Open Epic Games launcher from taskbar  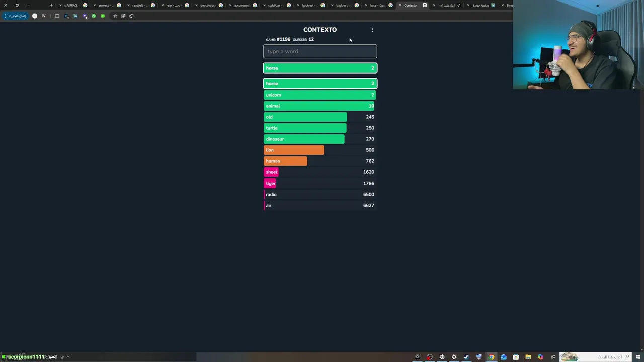click(x=417, y=357)
